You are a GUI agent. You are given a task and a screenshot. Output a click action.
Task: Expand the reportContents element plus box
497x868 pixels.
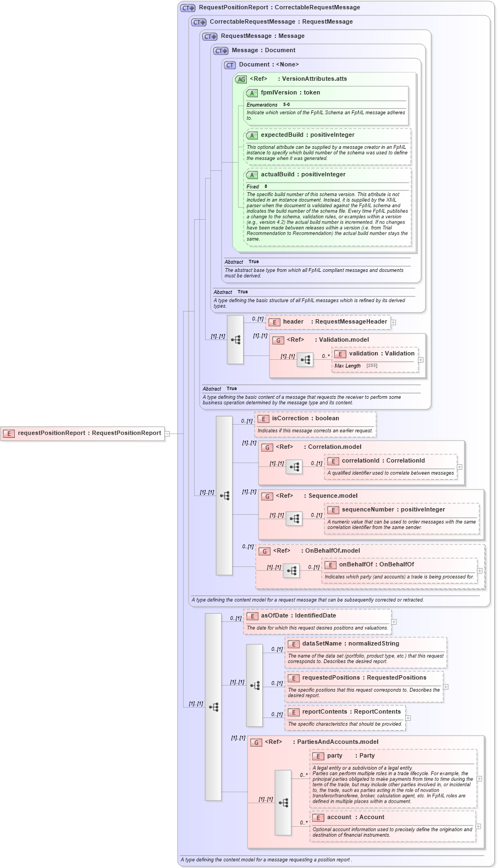click(x=408, y=719)
